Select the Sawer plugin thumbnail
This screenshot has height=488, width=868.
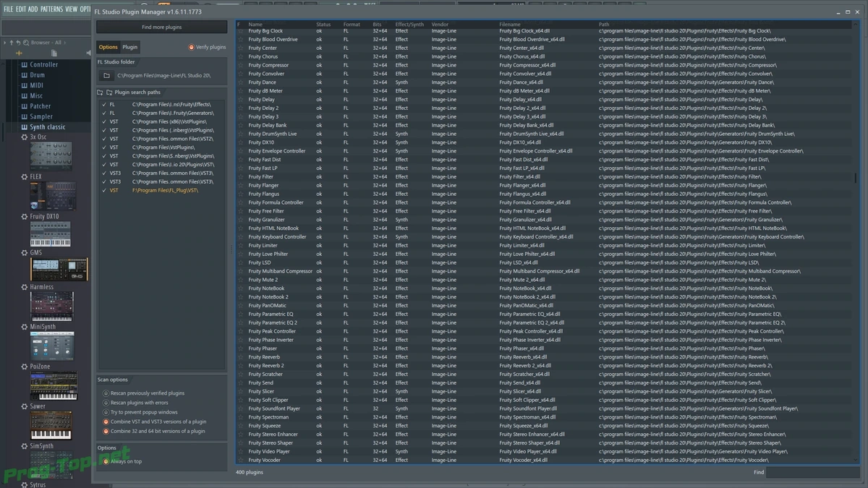51,425
